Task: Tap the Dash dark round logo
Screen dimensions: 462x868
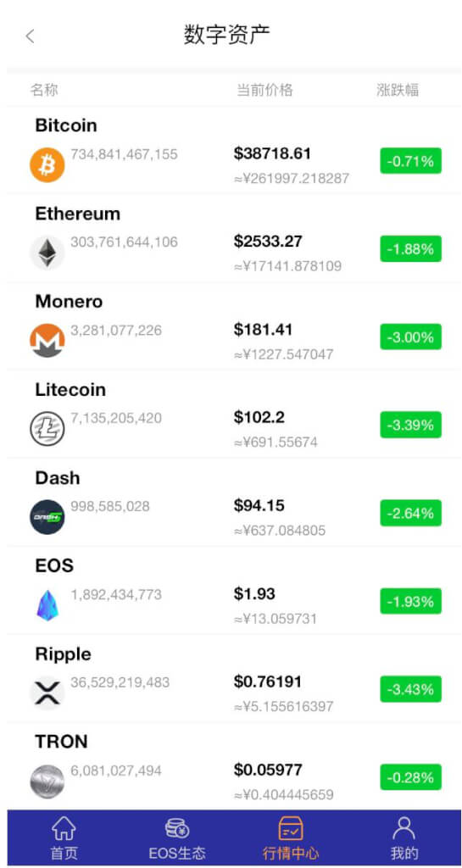Action: point(47,517)
